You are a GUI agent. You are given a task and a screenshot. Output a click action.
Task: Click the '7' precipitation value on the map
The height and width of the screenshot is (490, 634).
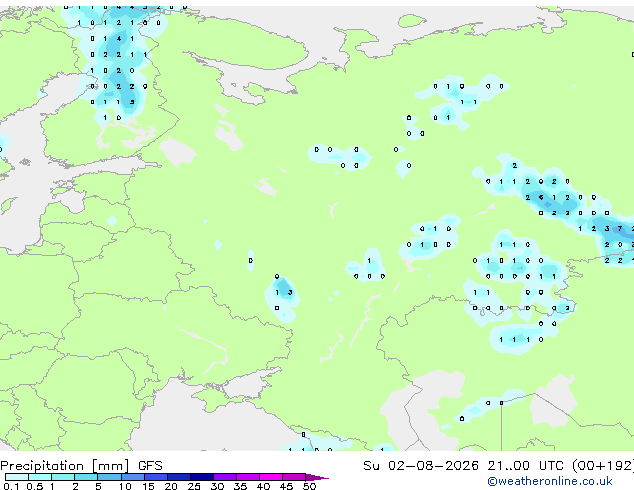620,229
